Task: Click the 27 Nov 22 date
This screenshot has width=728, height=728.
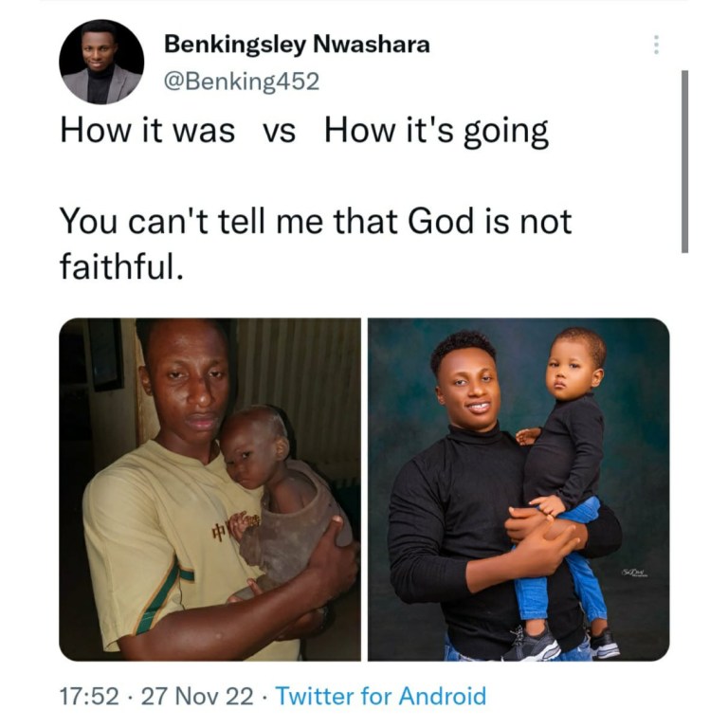Action: point(197,697)
